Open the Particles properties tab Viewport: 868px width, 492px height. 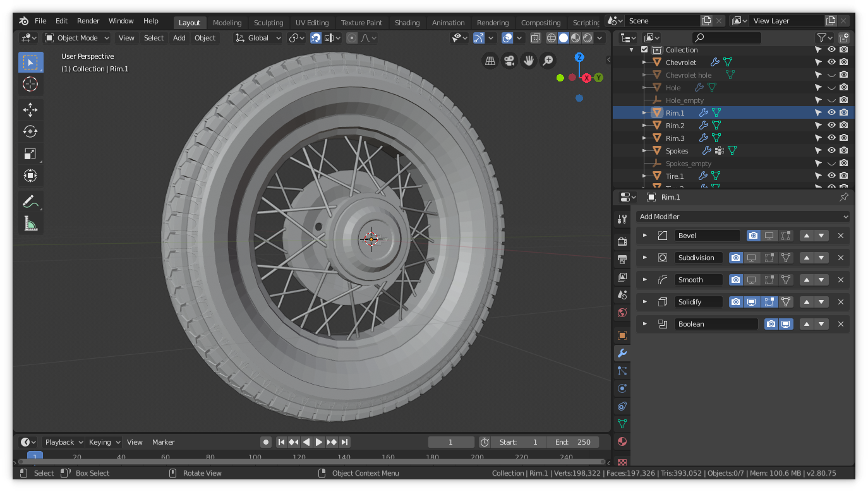(x=622, y=371)
